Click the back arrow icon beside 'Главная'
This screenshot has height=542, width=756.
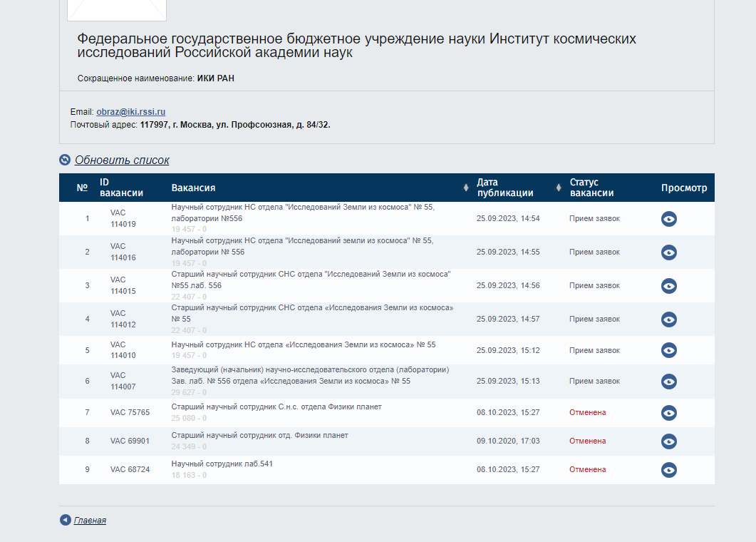tap(65, 520)
